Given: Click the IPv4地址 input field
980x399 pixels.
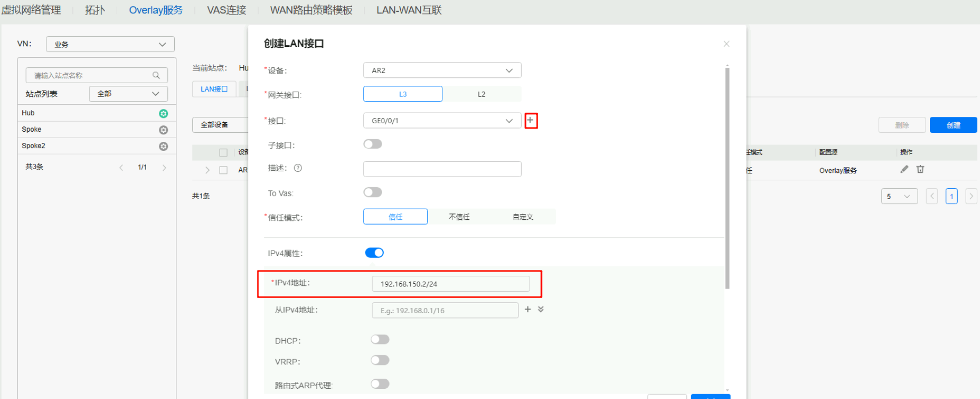Looking at the screenshot, I should (x=450, y=284).
